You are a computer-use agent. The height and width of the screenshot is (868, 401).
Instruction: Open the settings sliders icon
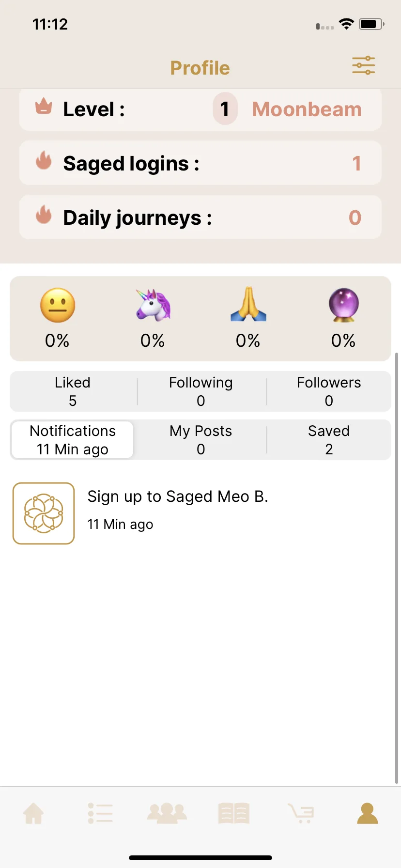pyautogui.click(x=363, y=65)
